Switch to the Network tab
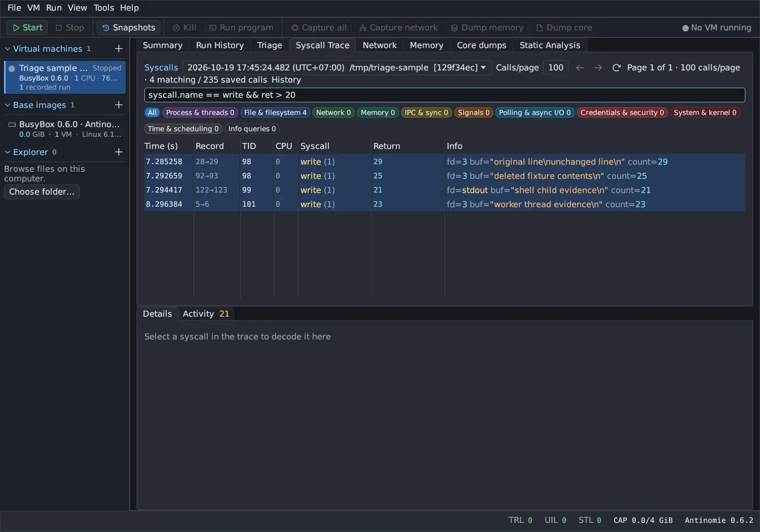The image size is (760, 532). (379, 45)
